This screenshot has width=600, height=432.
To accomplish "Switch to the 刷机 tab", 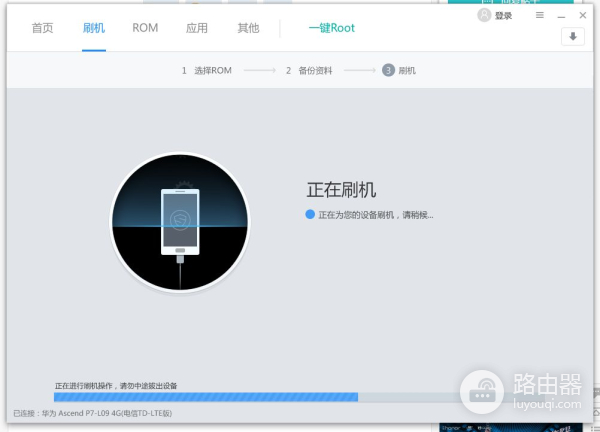I will pos(94,28).
